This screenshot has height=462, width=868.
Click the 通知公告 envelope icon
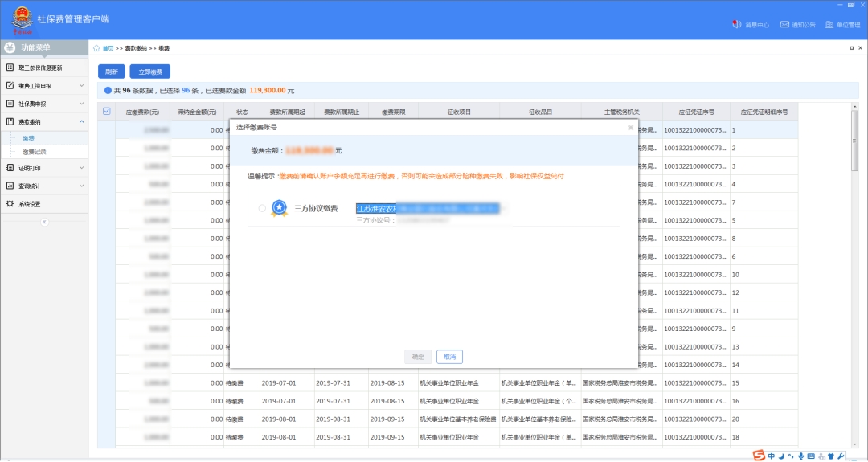pyautogui.click(x=784, y=24)
